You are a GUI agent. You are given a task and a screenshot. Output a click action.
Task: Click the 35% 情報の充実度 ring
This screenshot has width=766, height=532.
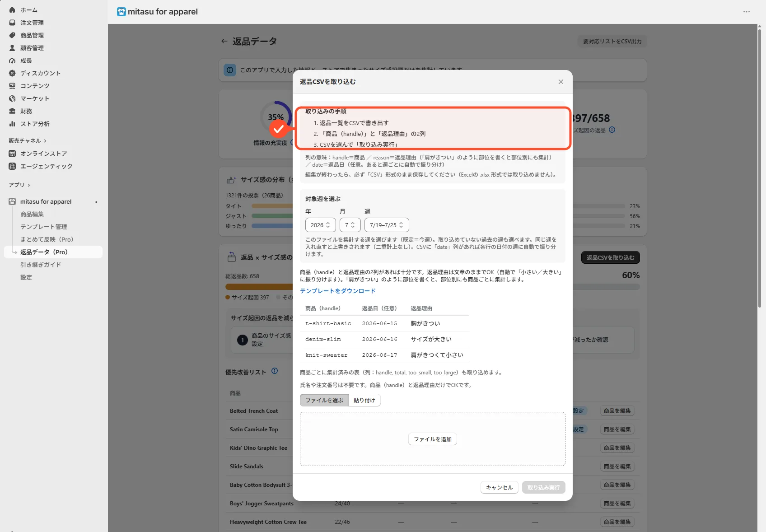(x=276, y=117)
